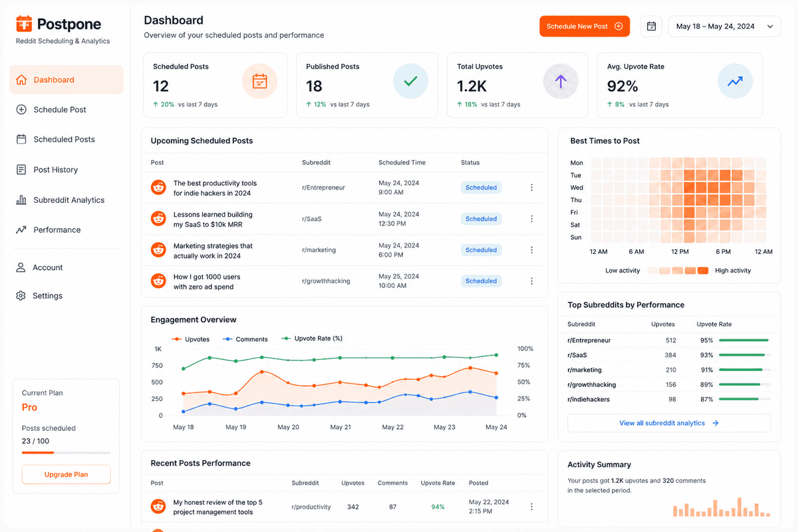Click r/SaaS row in Top Subreddits
This screenshot has width=798, height=532.
pyautogui.click(x=669, y=355)
